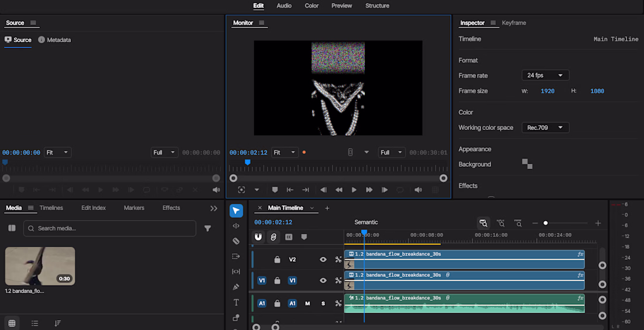The image size is (644, 330).
Task: Mute the A1 audio track
Action: pos(307,303)
